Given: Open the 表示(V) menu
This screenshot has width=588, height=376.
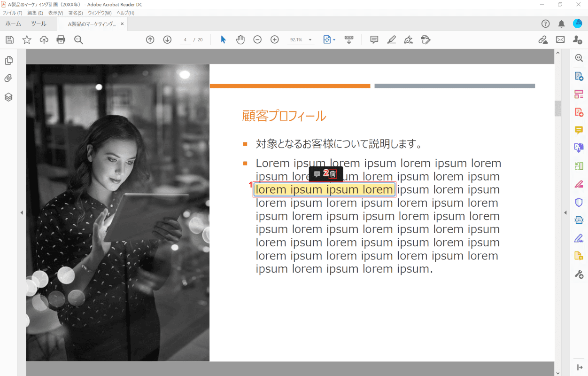Looking at the screenshot, I should 55,13.
